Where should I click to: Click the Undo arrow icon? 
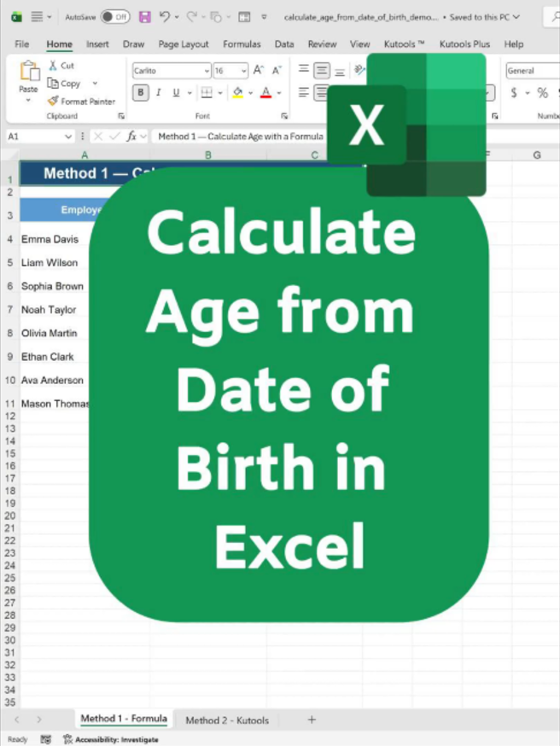click(165, 17)
